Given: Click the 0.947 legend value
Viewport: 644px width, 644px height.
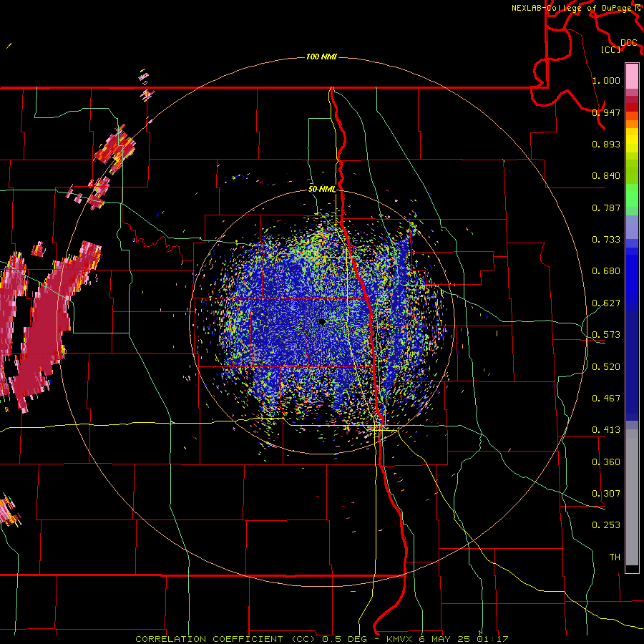Looking at the screenshot, I should 606,112.
